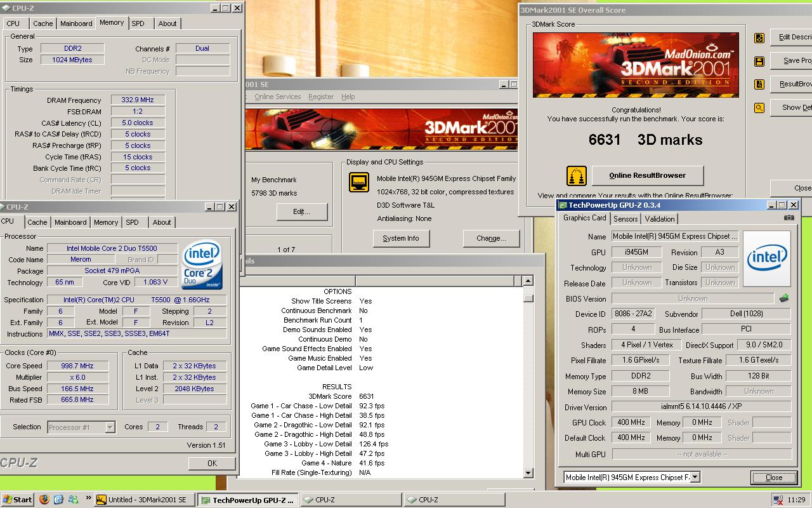Select the Graphics Card tab in GPU-Z
This screenshot has height=508, width=812.
pos(585,218)
